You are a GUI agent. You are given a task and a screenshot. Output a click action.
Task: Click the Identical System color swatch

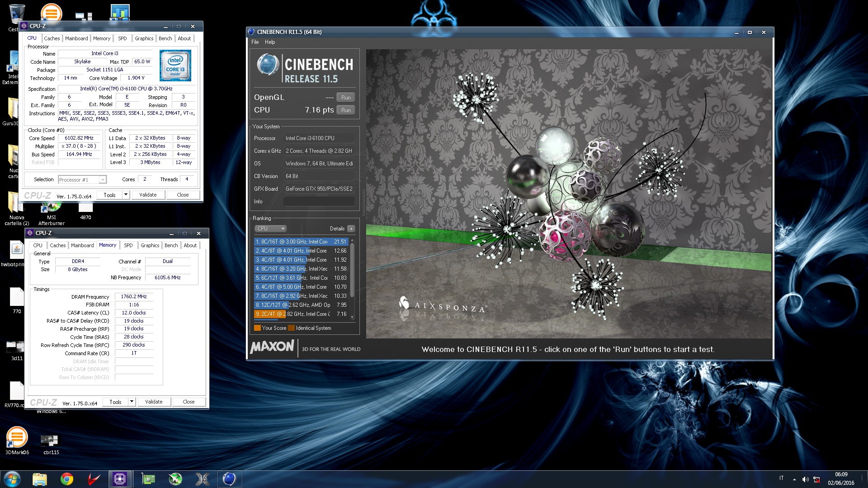pyautogui.click(x=291, y=328)
